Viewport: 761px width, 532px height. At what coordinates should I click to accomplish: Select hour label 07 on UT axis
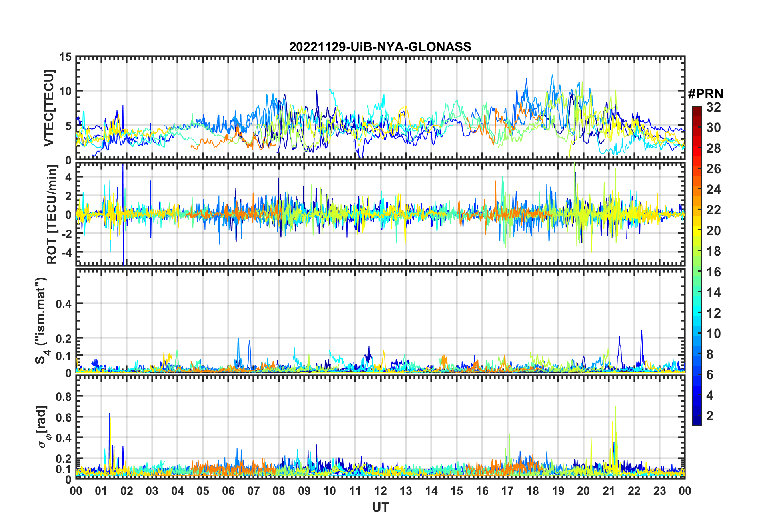[254, 491]
